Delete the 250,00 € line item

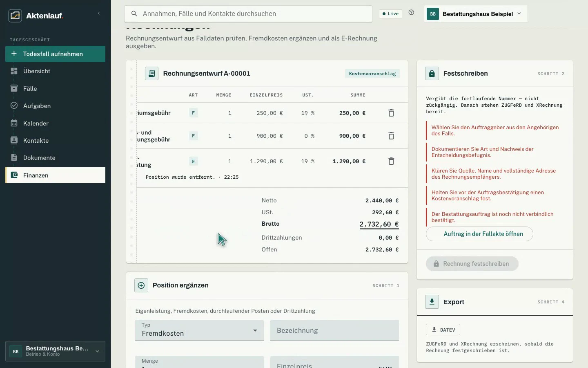(391, 113)
